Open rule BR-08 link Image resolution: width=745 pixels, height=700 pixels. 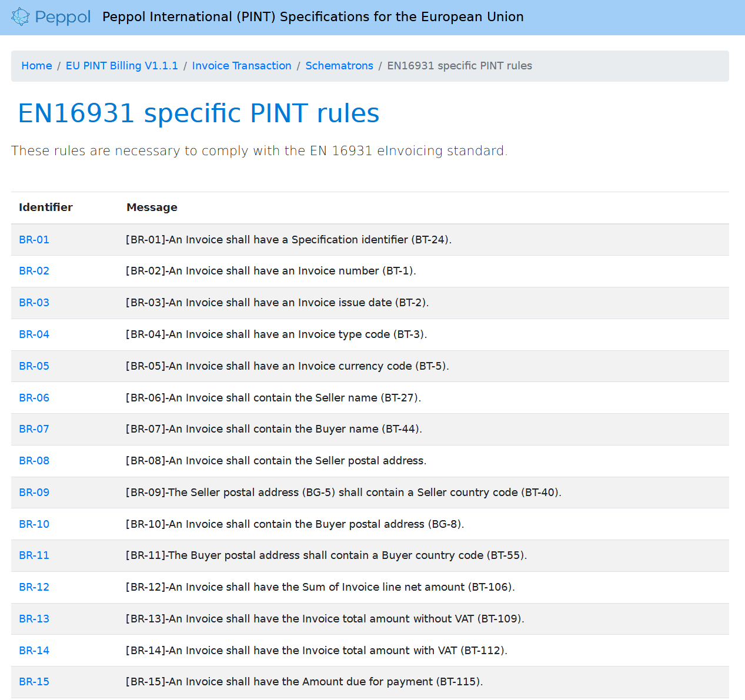point(34,461)
